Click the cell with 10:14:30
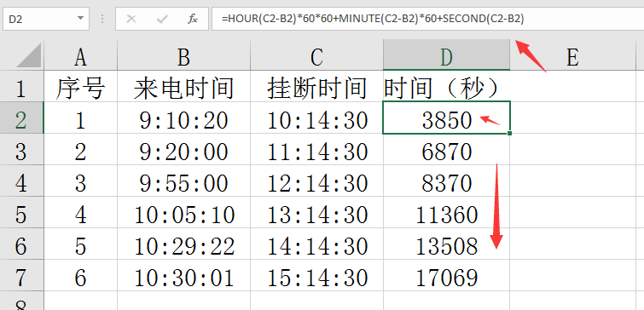Screen dimensions: 644x310 click(316, 118)
